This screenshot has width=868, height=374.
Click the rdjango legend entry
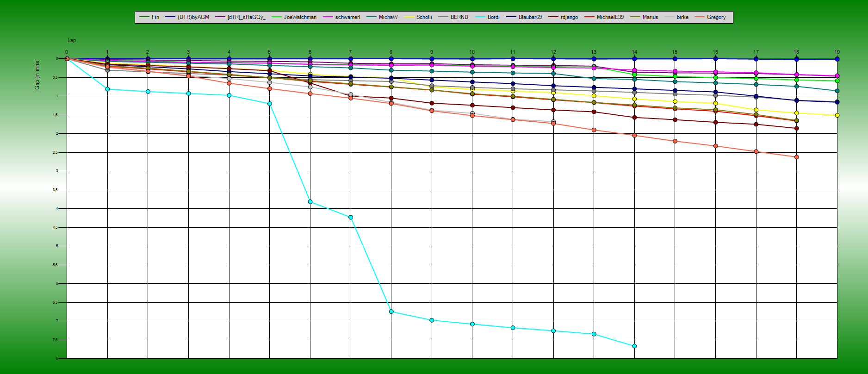click(x=563, y=17)
